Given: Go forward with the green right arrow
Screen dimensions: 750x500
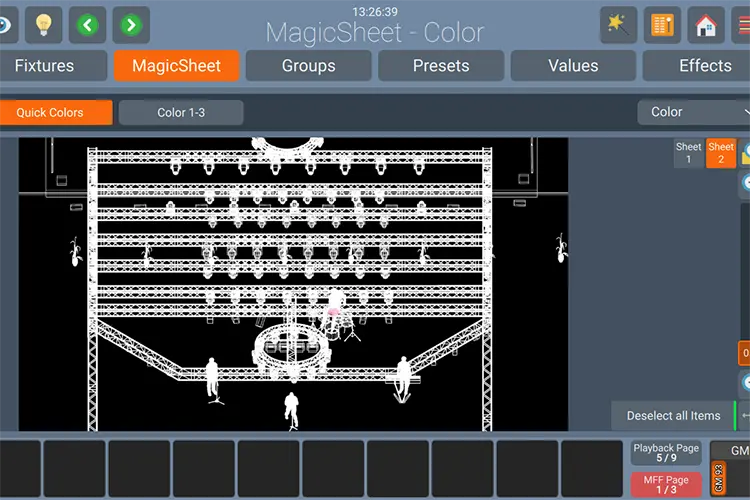Looking at the screenshot, I should 131,25.
